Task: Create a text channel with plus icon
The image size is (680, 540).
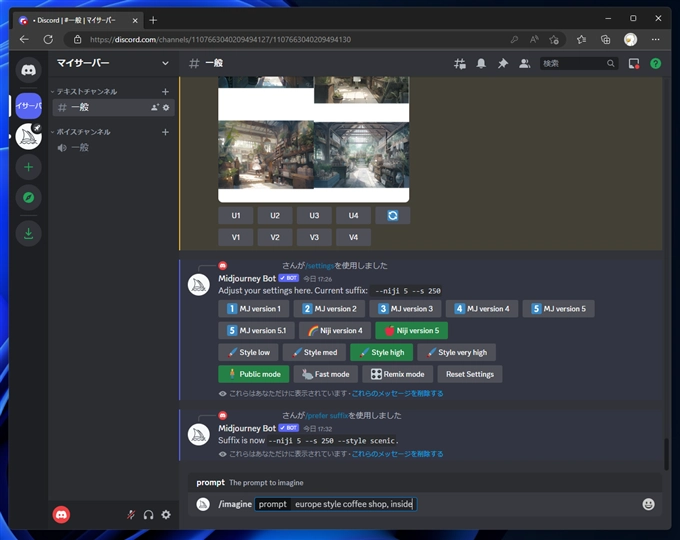Action: point(165,92)
